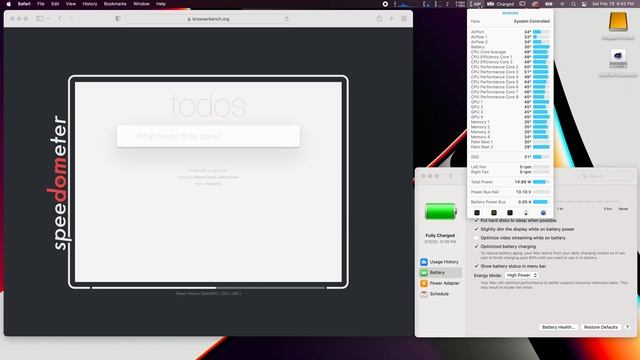Select the 'SSD' sensor row
This screenshot has width=640, height=360.
[x=510, y=157]
